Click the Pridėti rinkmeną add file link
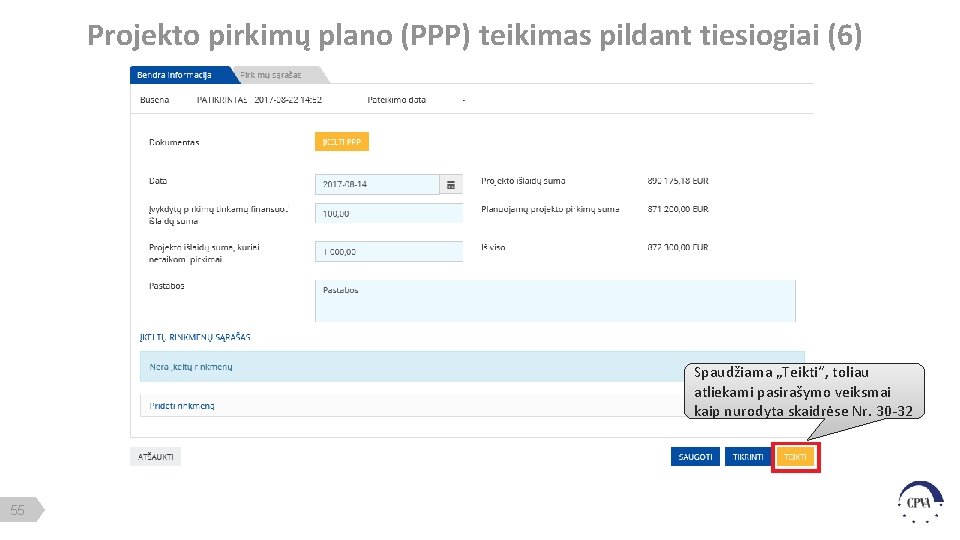This screenshot has height=540, width=960. 182,406
